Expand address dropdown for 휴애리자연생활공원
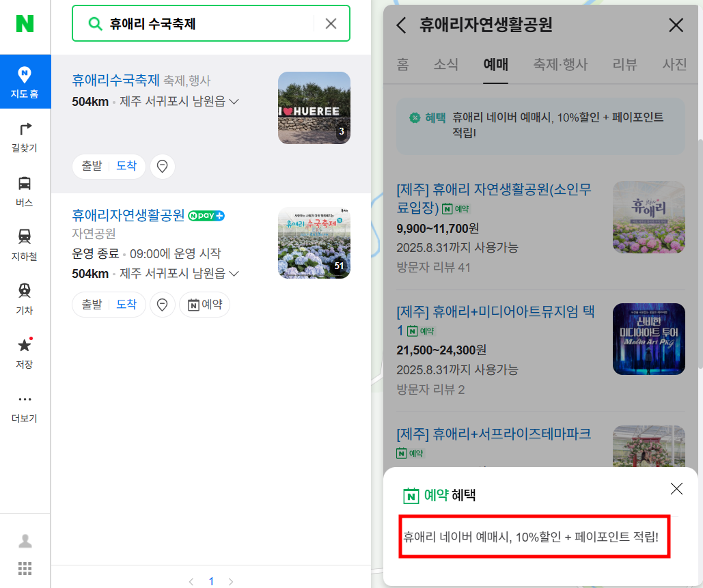This screenshot has width=703, height=588. click(234, 273)
